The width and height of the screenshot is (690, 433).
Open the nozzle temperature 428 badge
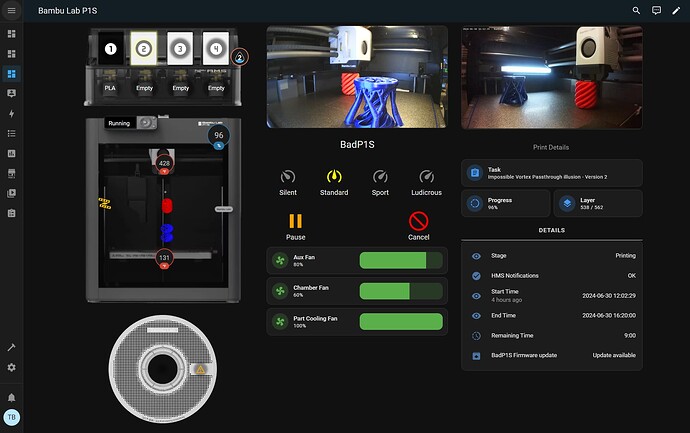(x=164, y=164)
